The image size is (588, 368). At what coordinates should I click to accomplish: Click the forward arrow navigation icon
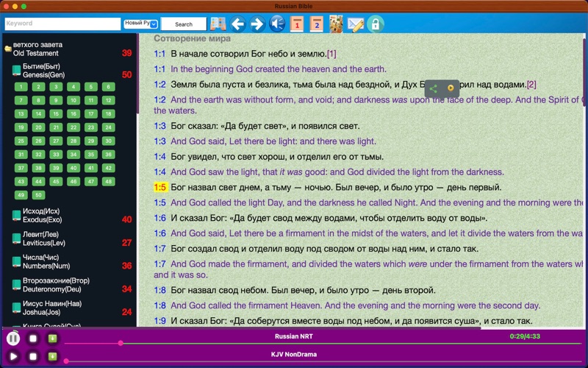pos(257,24)
